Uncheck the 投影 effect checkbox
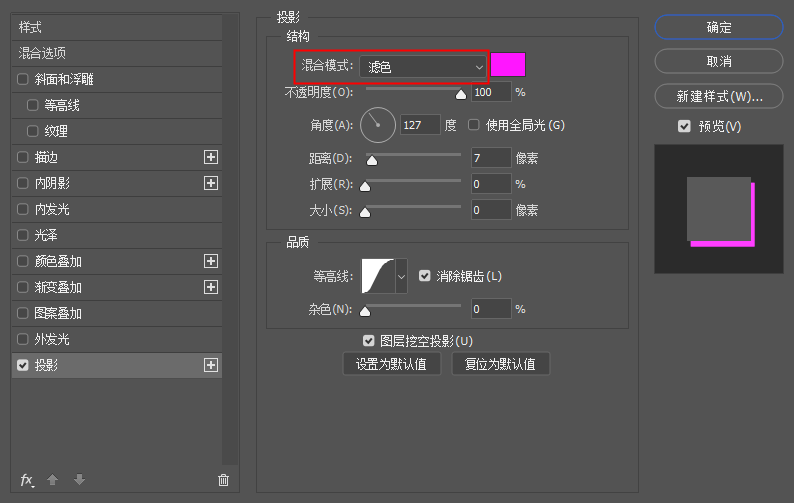 click(x=23, y=365)
